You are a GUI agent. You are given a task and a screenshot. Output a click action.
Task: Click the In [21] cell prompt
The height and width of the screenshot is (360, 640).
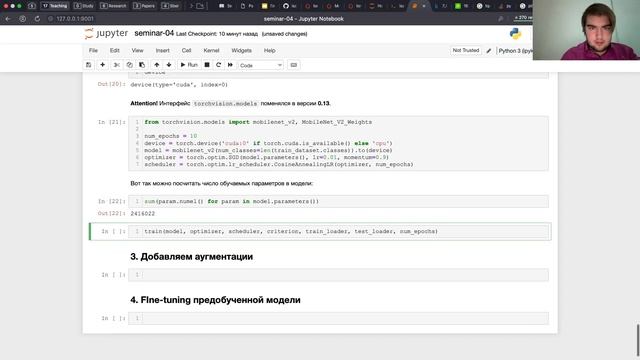pyautogui.click(x=111, y=122)
